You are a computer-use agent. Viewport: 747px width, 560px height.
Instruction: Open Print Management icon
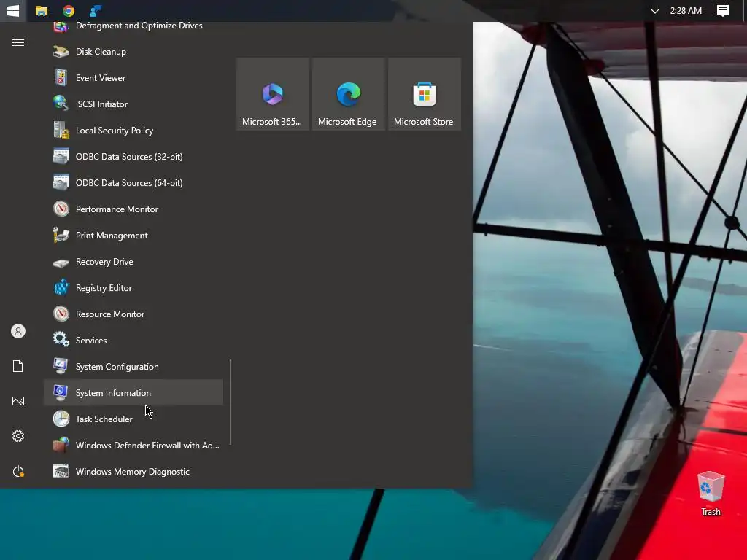point(61,236)
